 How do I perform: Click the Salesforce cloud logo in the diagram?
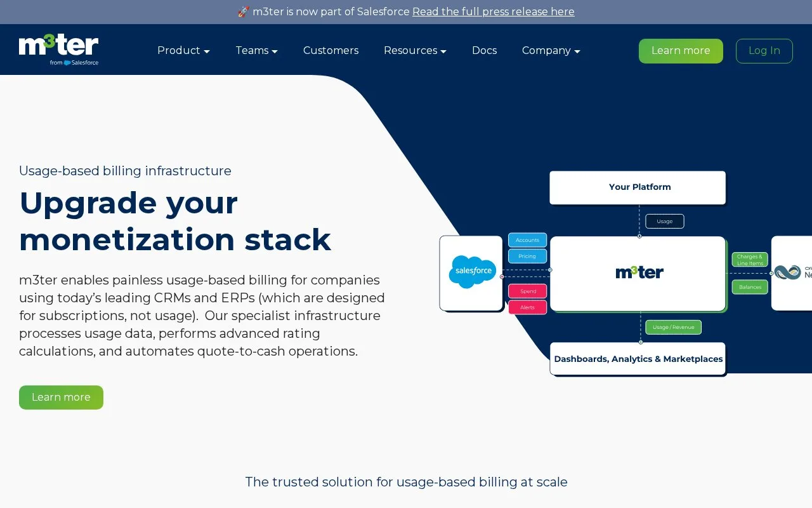pos(473,272)
